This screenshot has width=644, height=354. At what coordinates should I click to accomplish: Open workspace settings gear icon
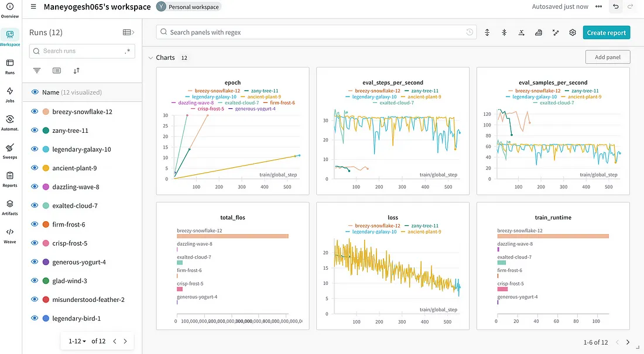(573, 32)
